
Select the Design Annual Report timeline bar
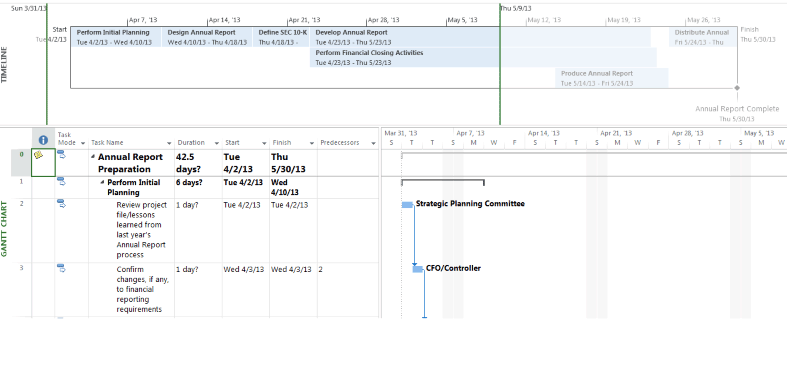click(x=207, y=37)
